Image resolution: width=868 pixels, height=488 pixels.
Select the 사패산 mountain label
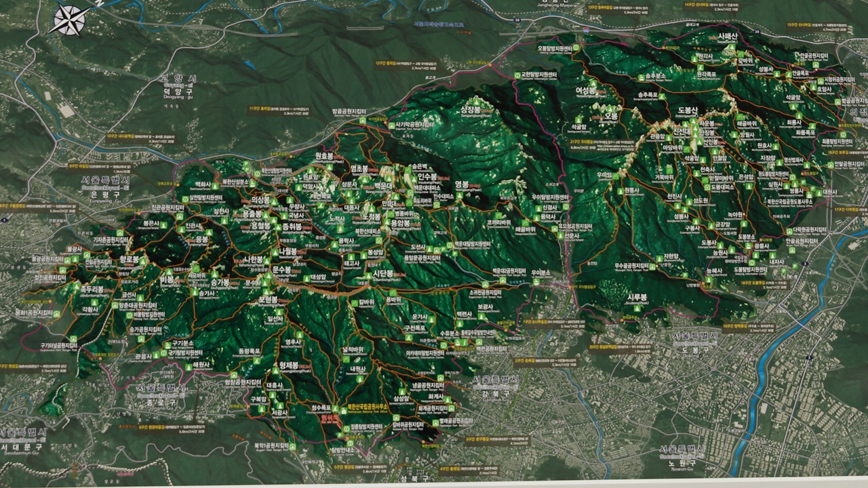pos(727,35)
